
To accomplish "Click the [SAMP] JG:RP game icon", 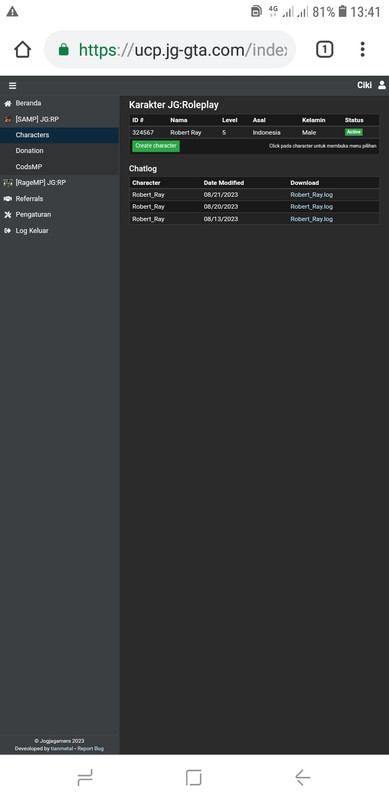I will (x=8, y=119).
